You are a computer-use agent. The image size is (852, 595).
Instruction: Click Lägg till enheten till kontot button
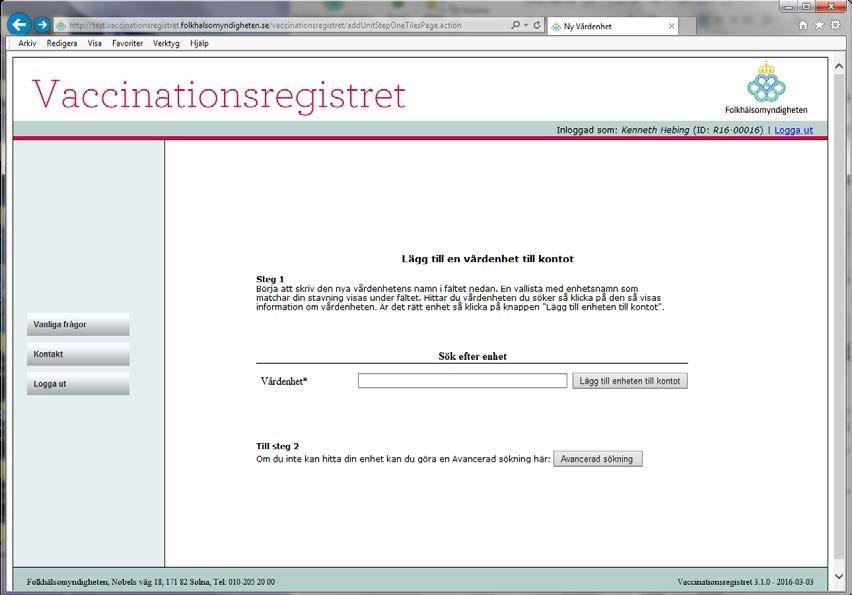[x=630, y=381]
